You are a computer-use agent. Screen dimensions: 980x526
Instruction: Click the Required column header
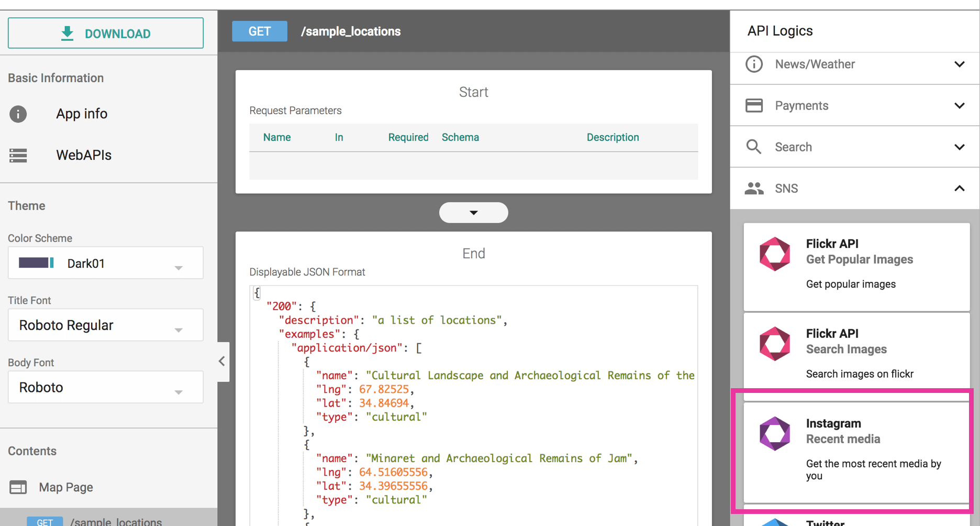408,137
